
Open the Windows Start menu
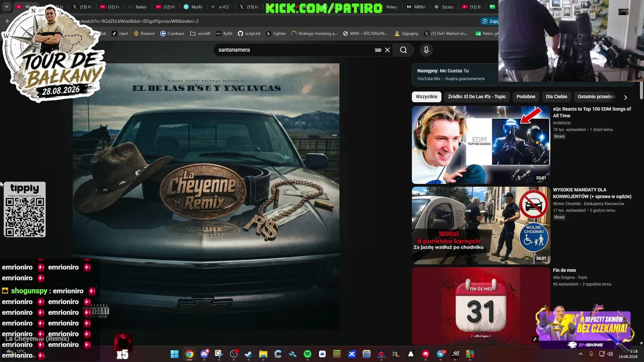click(174, 354)
